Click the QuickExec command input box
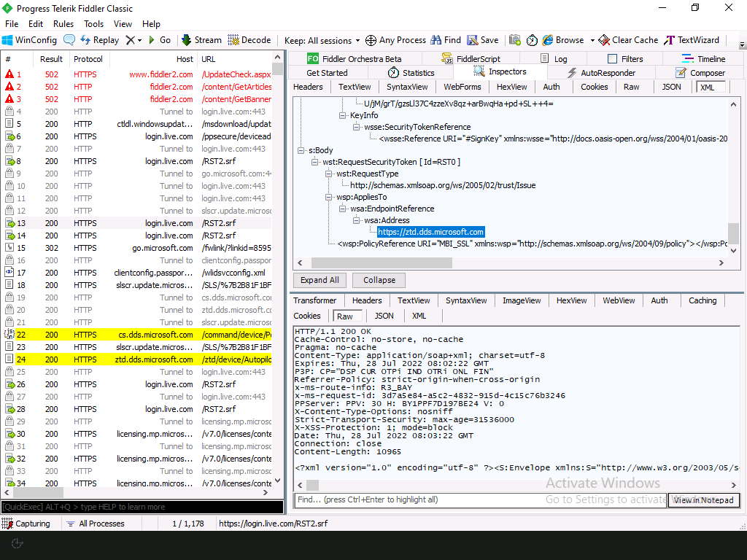 click(142, 507)
